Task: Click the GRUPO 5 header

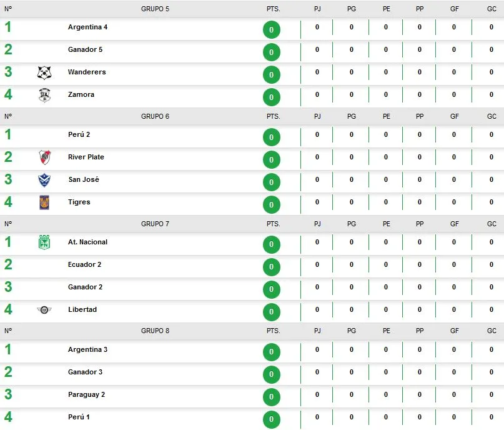Action: point(155,9)
